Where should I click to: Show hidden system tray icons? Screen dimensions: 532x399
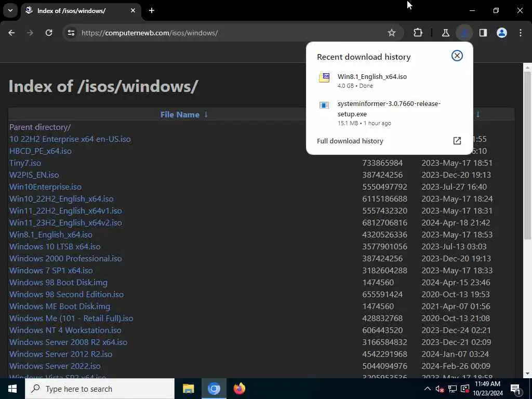pos(428,389)
